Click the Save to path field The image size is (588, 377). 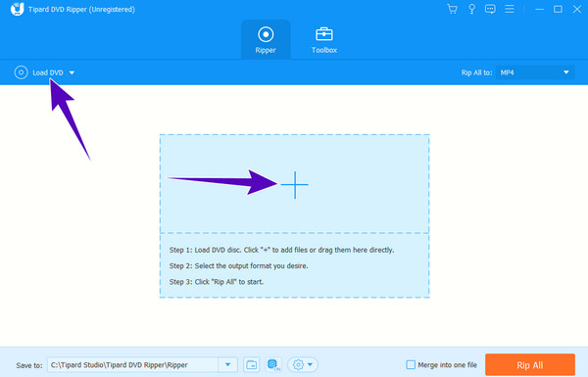point(132,364)
